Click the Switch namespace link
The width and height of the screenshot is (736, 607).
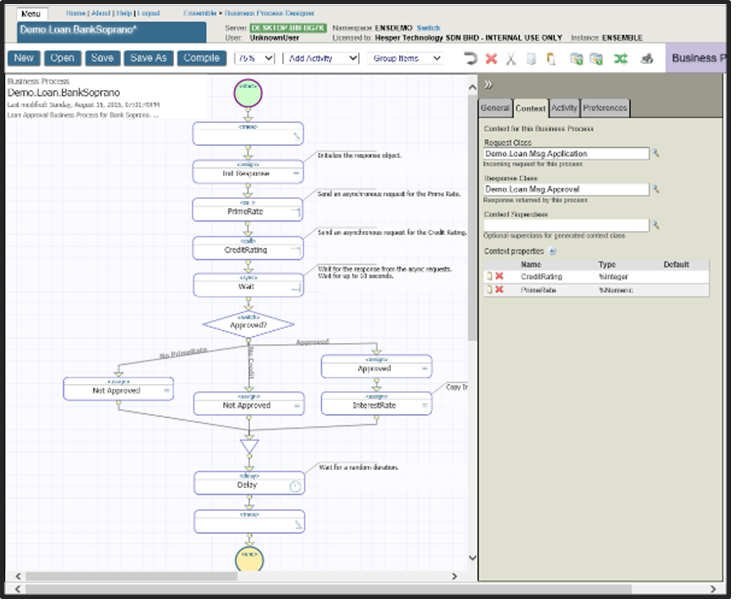point(428,28)
